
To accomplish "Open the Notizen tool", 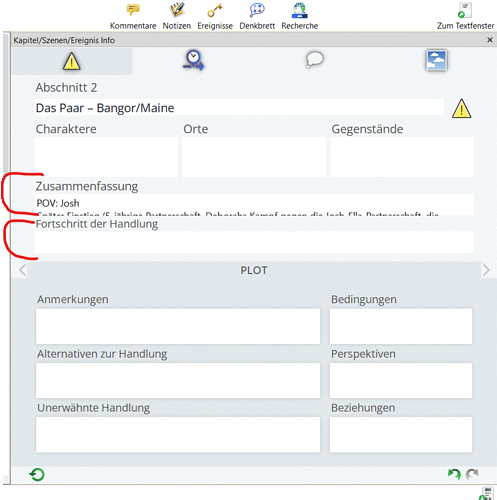I will tap(177, 16).
